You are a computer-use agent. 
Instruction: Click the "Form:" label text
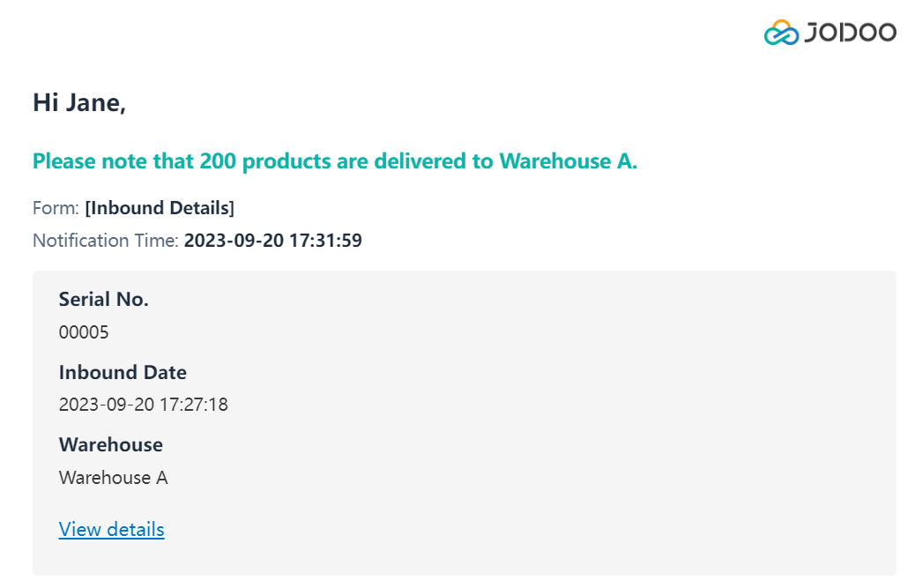click(x=56, y=208)
